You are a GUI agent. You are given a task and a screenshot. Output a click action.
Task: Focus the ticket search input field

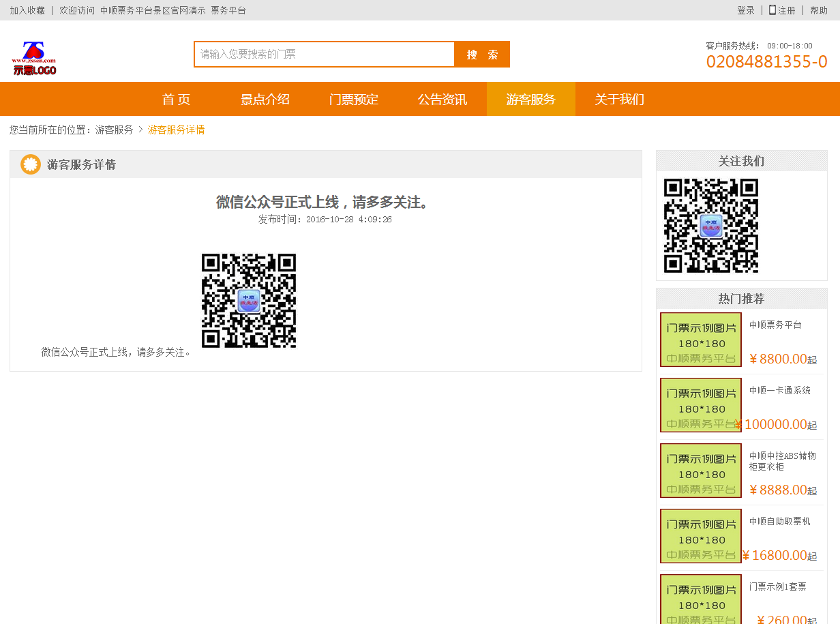point(325,55)
